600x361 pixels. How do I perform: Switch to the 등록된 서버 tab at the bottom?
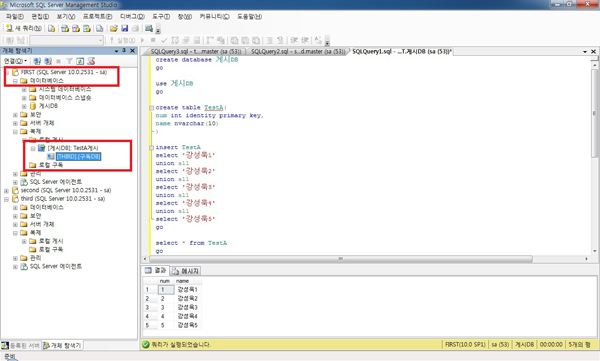21,345
